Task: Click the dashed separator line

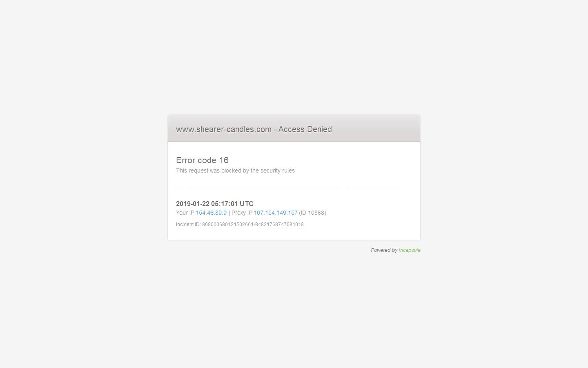Action: pyautogui.click(x=285, y=187)
